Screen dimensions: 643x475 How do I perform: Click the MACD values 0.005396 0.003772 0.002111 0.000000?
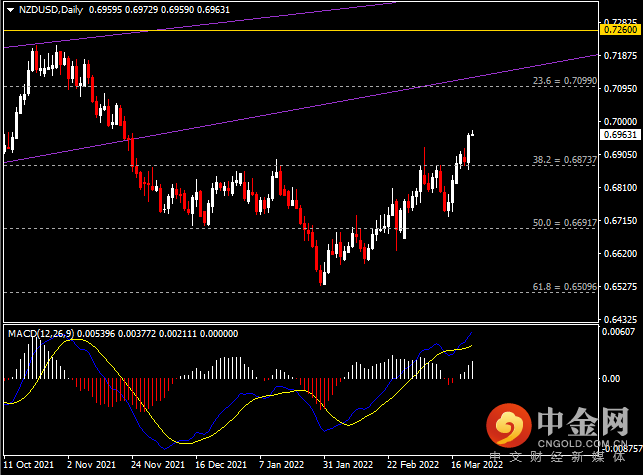point(157,333)
